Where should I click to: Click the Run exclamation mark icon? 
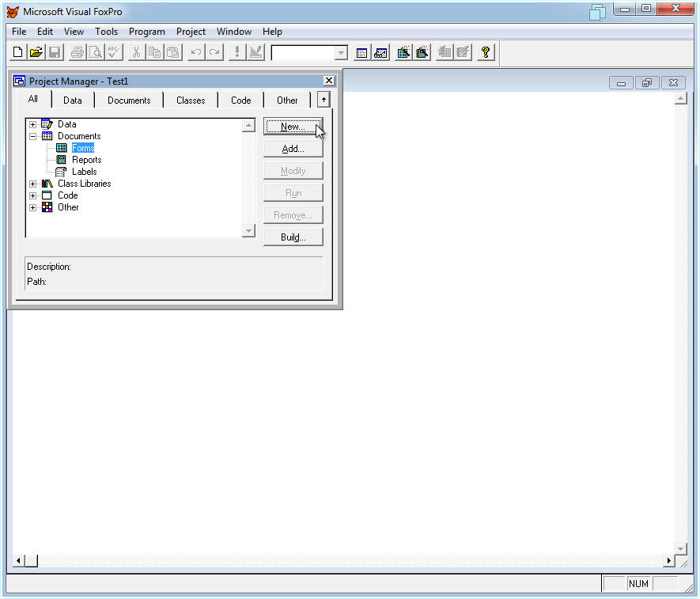pos(236,52)
